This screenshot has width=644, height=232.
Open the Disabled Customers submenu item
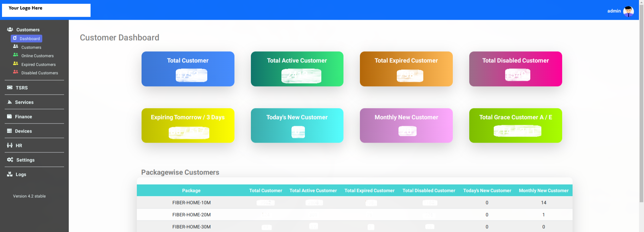pos(40,73)
